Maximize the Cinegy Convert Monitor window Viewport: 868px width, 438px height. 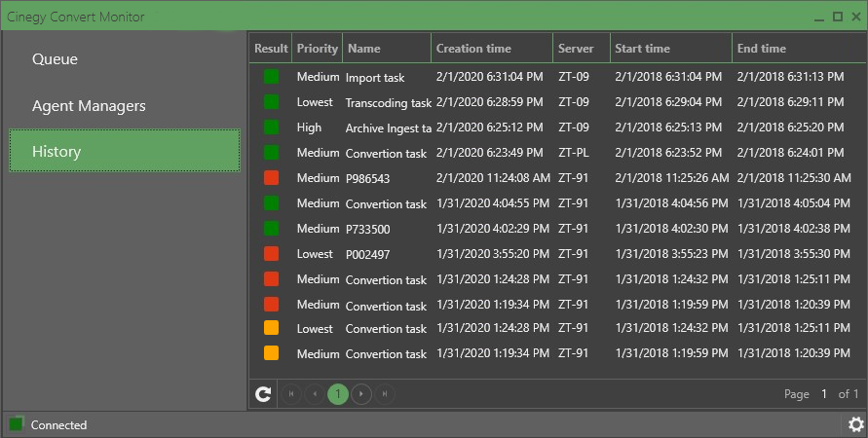(x=838, y=17)
